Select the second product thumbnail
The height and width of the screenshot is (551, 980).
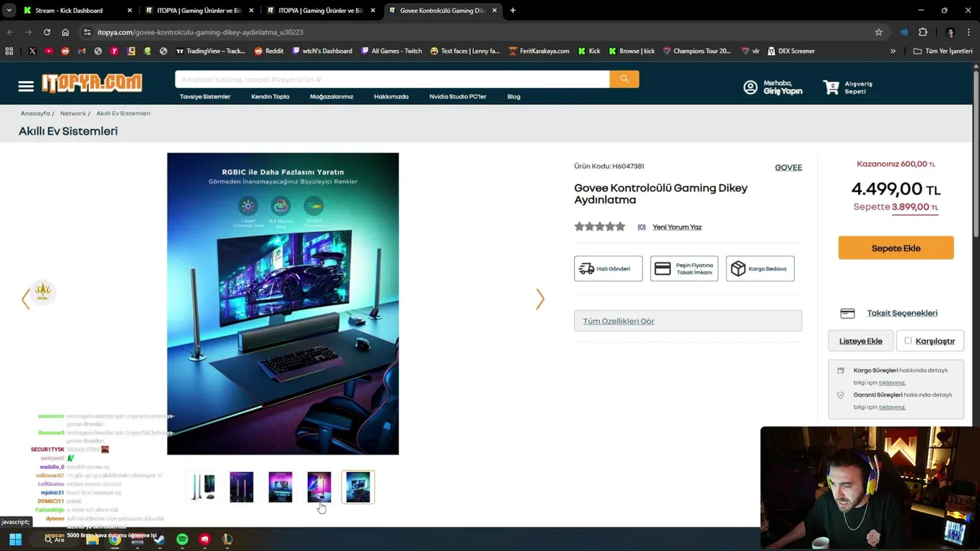(241, 487)
